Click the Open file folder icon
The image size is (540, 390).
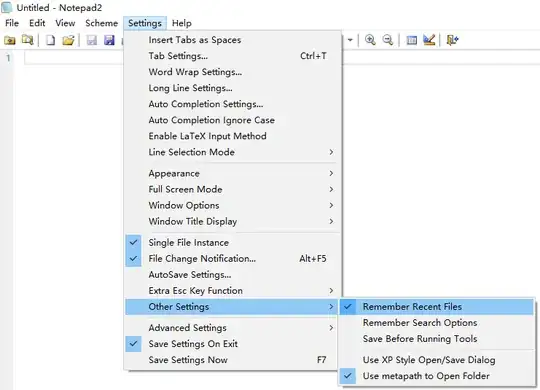[x=68, y=40]
